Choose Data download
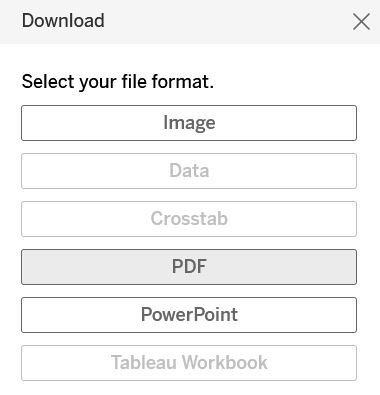Image resolution: width=380 pixels, height=395 pixels. coord(189,171)
